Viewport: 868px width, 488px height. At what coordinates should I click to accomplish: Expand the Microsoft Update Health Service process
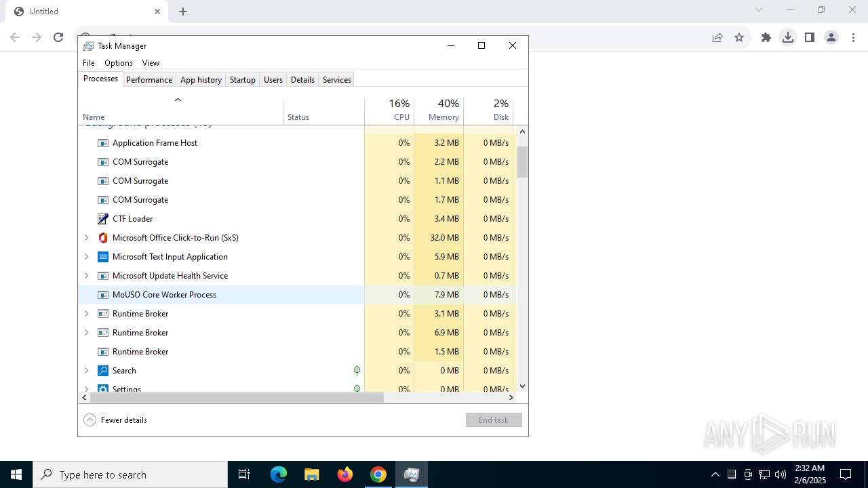86,276
